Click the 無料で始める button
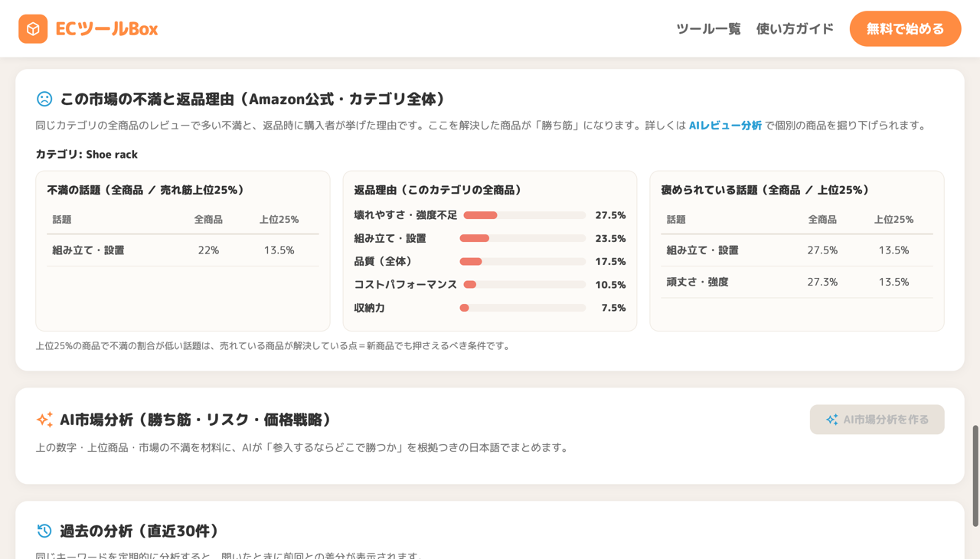Image resolution: width=980 pixels, height=559 pixels. pyautogui.click(x=905, y=29)
